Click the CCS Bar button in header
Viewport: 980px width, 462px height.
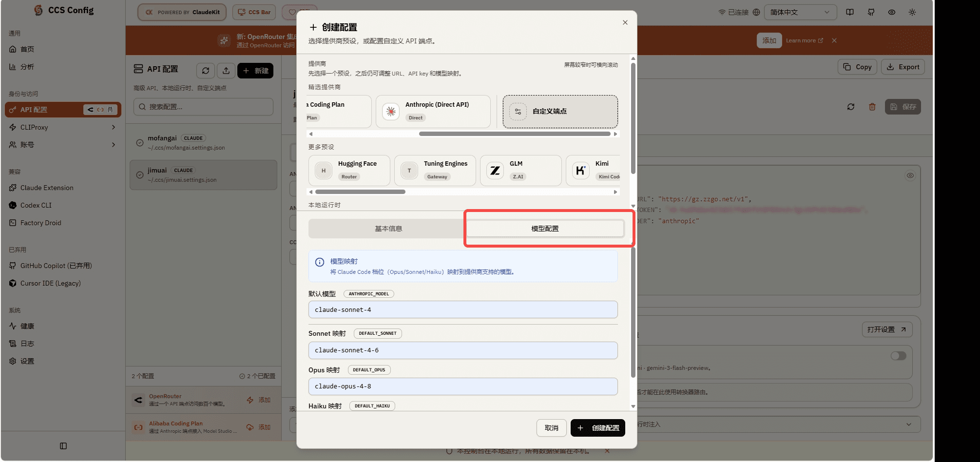[254, 12]
